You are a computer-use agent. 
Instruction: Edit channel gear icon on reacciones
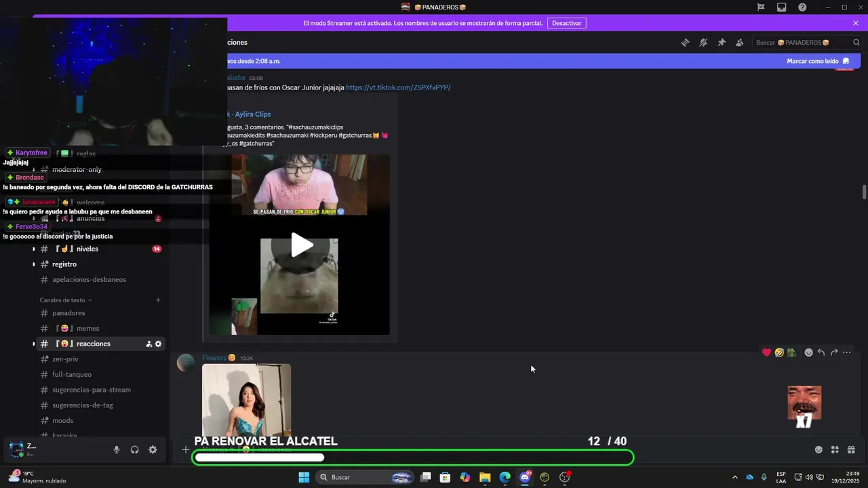pyautogui.click(x=158, y=344)
